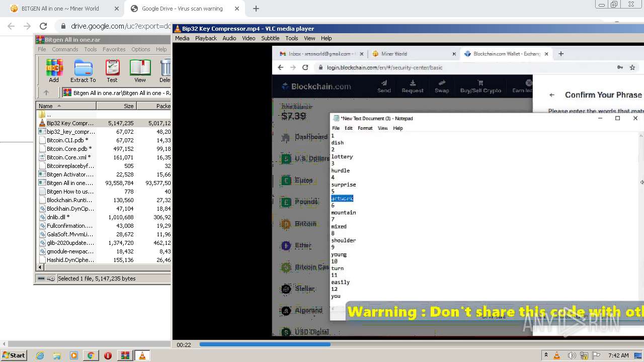Select the Blockhain.DynCip... file row
This screenshot has height=362, width=644.
(104, 209)
